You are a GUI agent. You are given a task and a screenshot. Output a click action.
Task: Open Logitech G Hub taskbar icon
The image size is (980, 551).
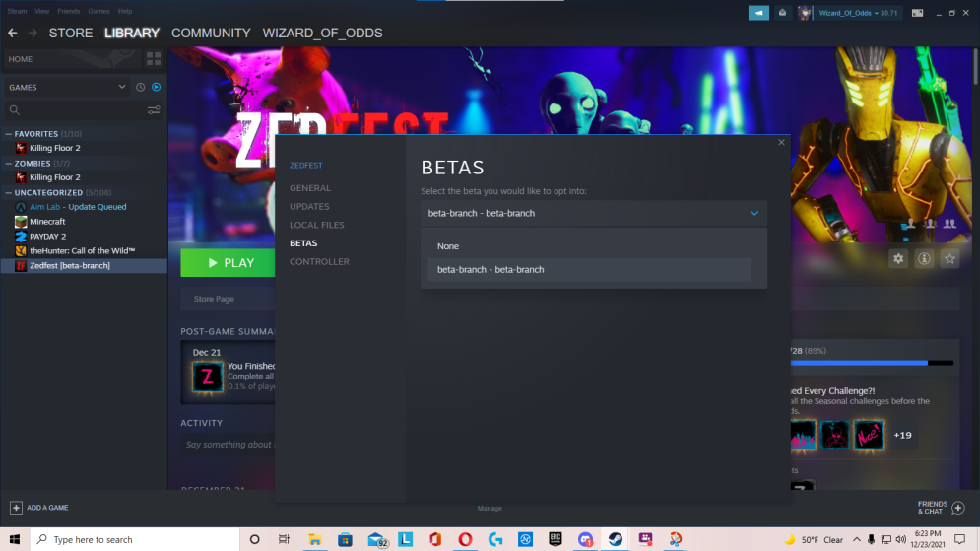[x=495, y=539]
